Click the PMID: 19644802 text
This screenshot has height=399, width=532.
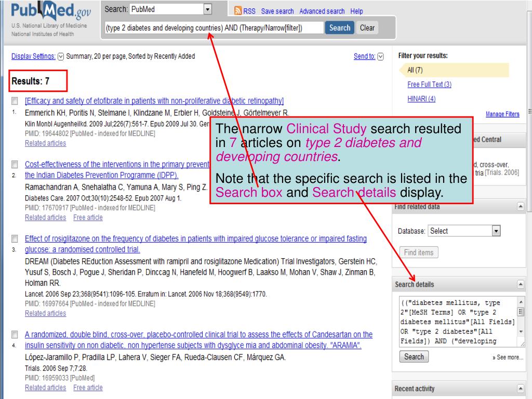[46, 134]
